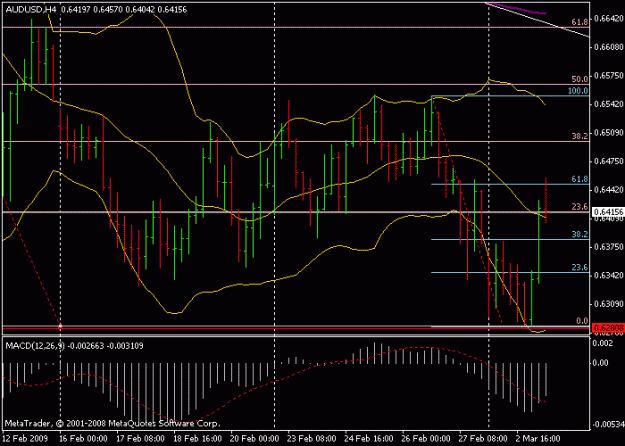Screen dimensions: 625x446
Task: Click the 0.65750 price axis label
Action: point(608,75)
